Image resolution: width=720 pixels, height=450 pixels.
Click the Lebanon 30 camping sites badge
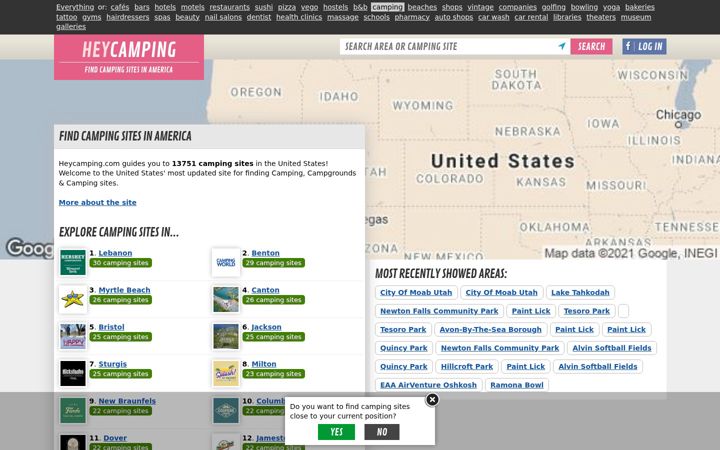tap(121, 263)
